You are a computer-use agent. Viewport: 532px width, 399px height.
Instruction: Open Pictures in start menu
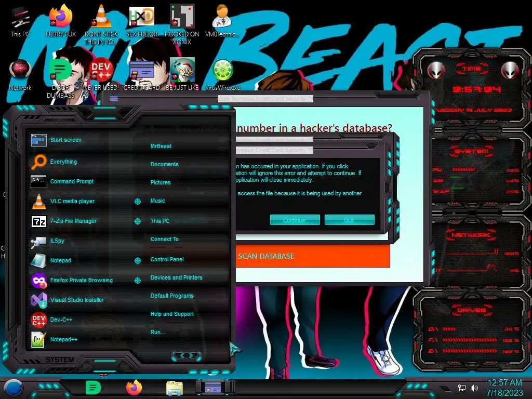(161, 182)
